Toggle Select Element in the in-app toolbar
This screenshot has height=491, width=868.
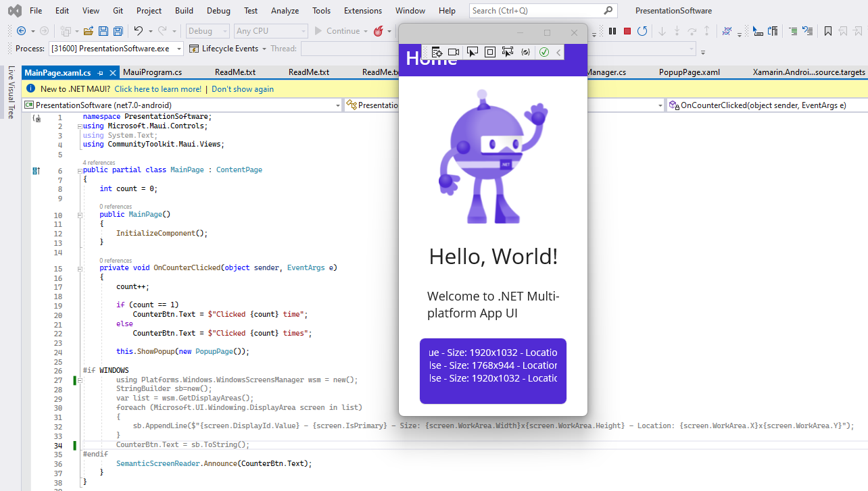tap(473, 52)
